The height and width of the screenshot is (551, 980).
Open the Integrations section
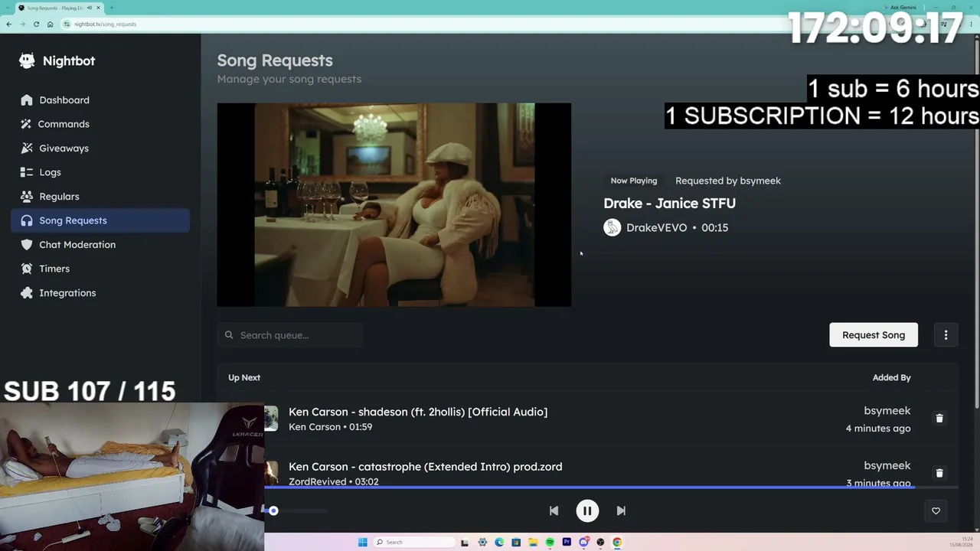click(100, 293)
